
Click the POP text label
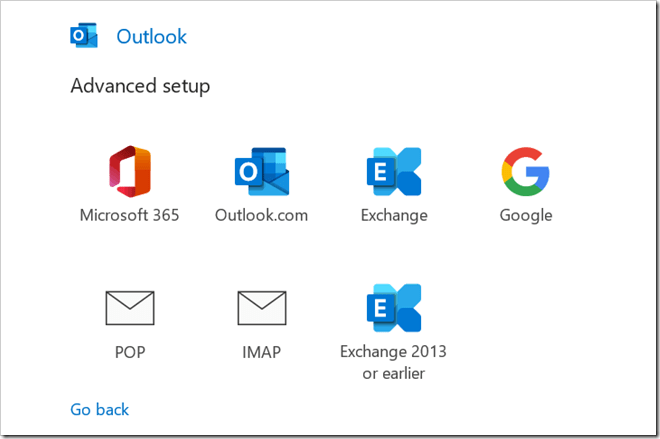tap(129, 352)
